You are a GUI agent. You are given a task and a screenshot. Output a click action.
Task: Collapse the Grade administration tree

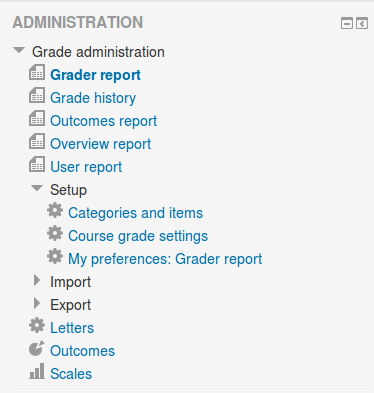coord(19,50)
